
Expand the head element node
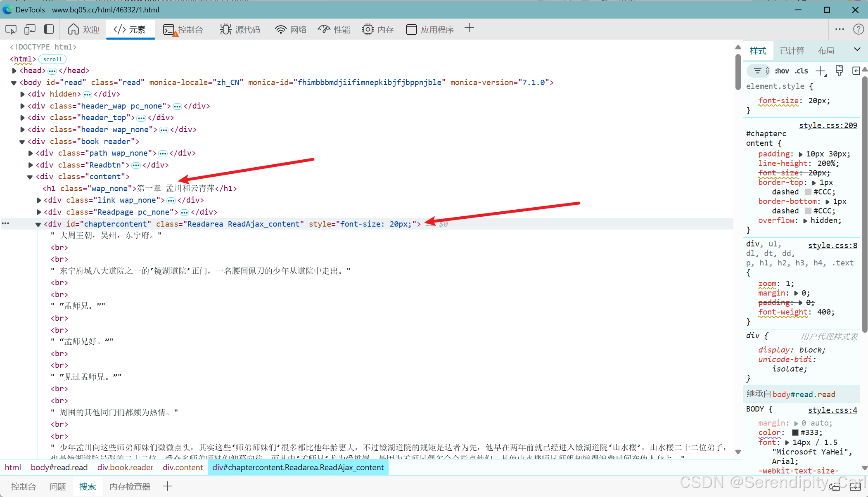pos(14,71)
